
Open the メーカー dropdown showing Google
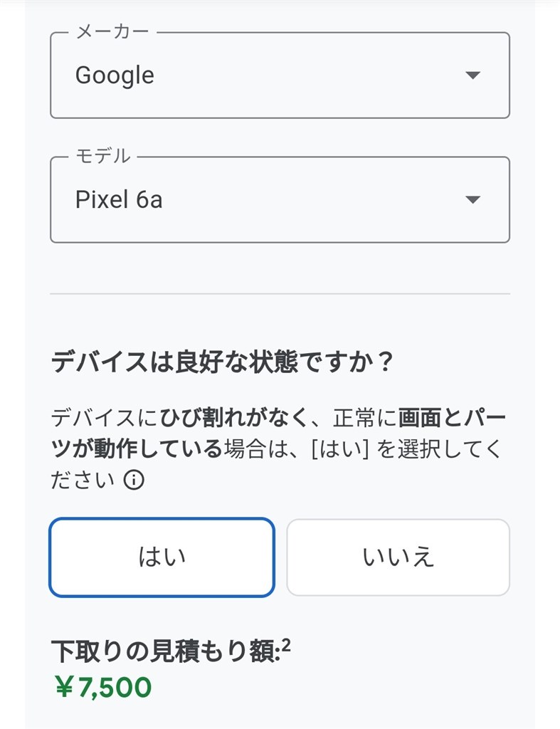(280, 75)
